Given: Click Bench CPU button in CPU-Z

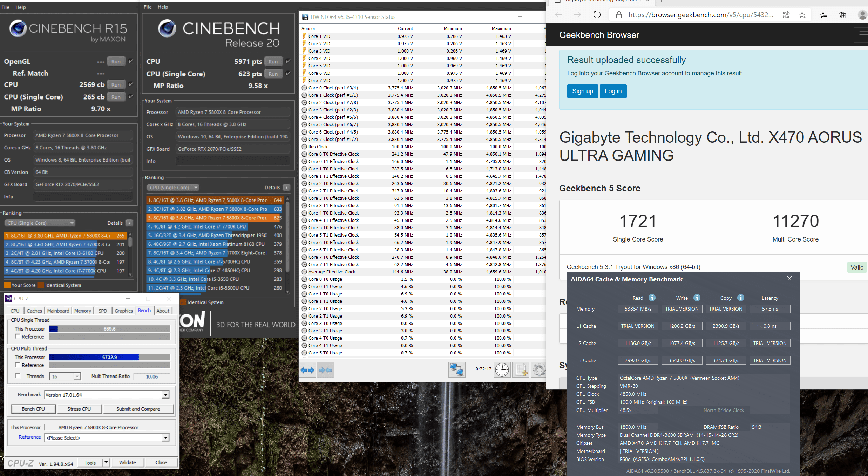Looking at the screenshot, I should point(33,409).
